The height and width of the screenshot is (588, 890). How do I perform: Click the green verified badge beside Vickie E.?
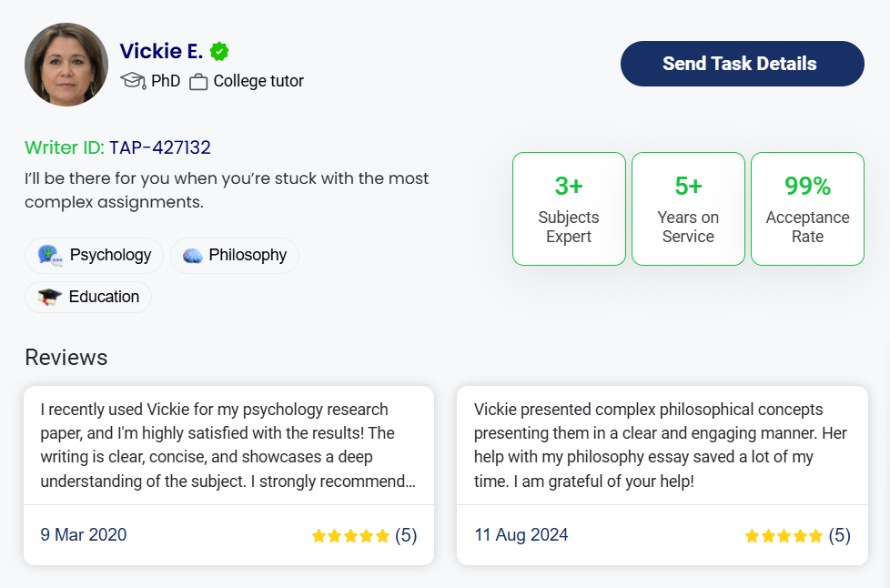(218, 51)
